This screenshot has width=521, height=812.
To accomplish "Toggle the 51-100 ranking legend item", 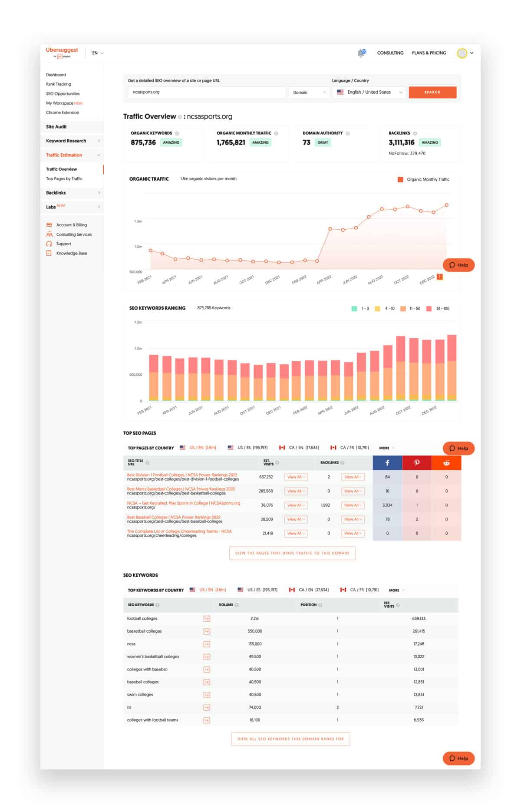I will point(438,309).
